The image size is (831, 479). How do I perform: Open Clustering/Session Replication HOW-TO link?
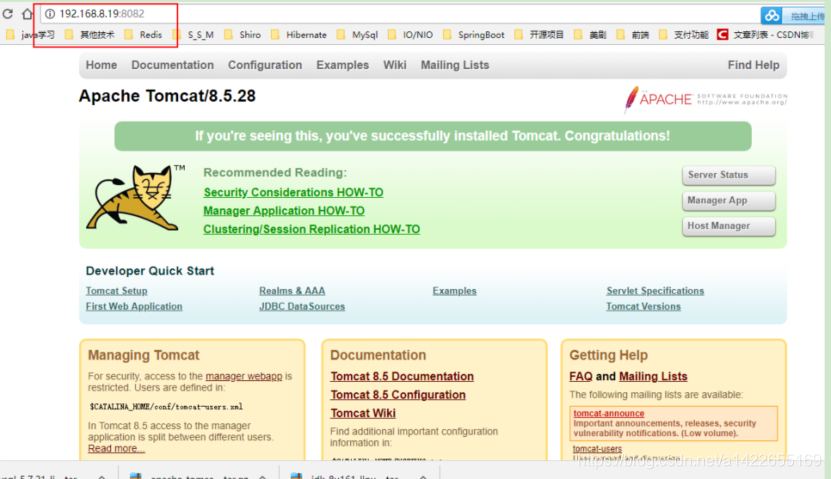[312, 229]
